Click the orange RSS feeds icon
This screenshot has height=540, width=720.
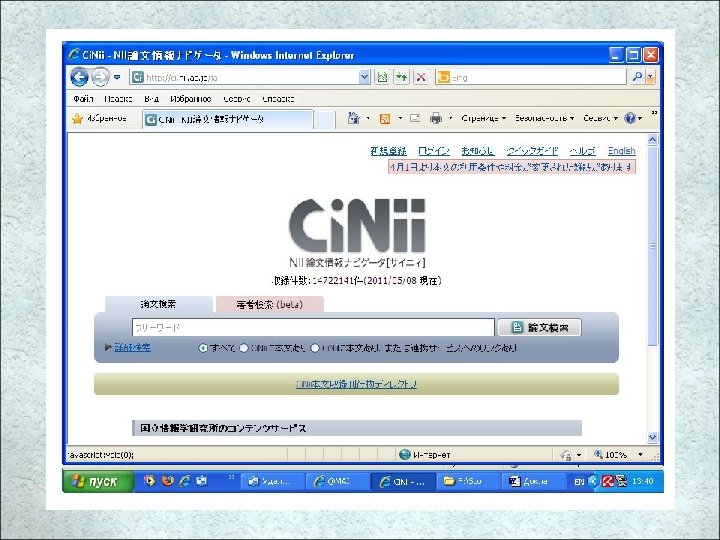pos(385,118)
